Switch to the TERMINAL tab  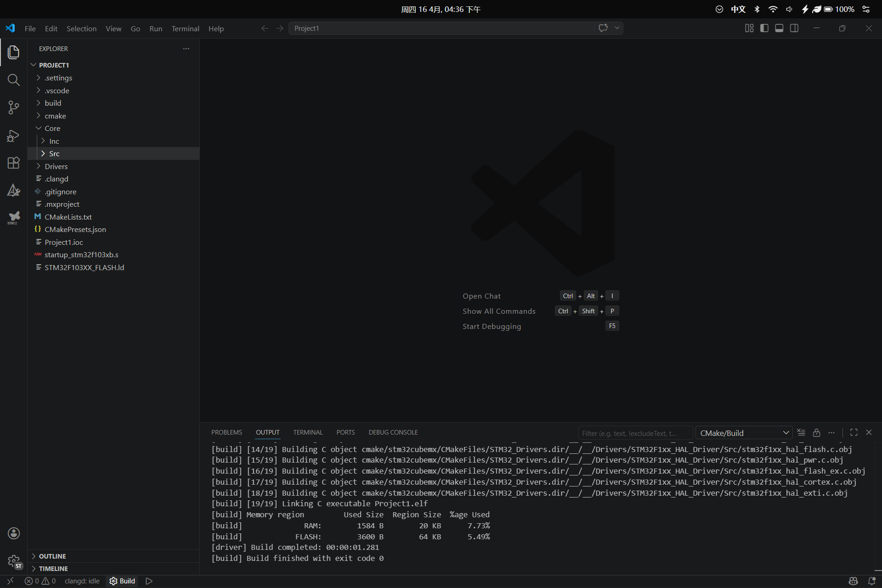(x=308, y=432)
